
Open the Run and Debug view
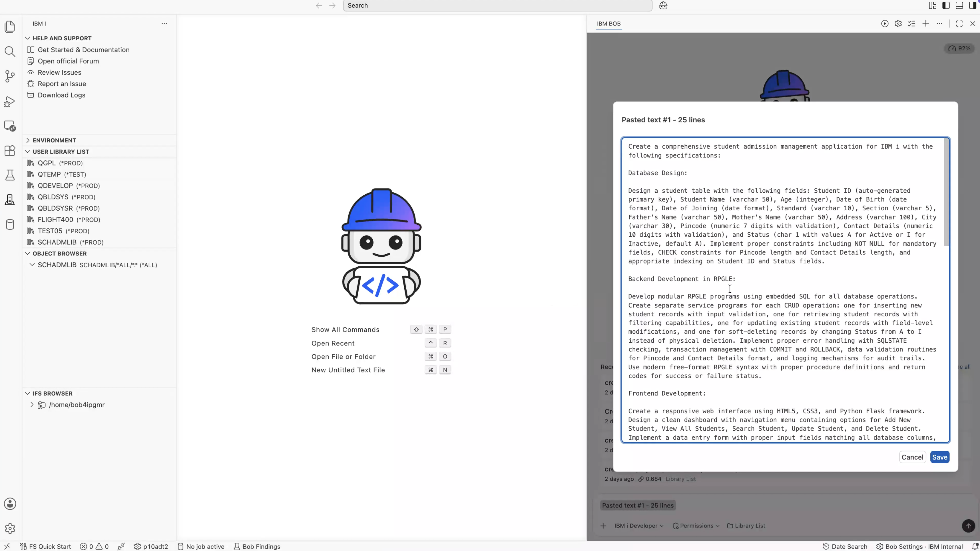[10, 101]
